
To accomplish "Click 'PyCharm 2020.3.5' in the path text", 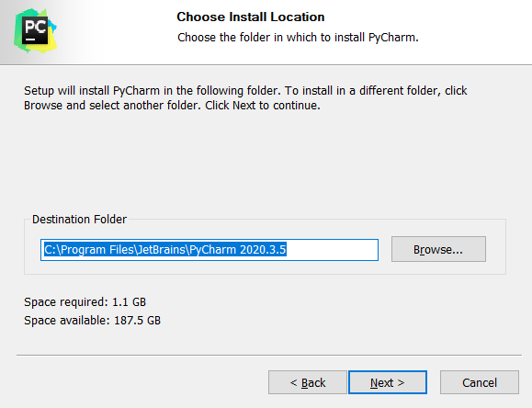I will pos(238,250).
